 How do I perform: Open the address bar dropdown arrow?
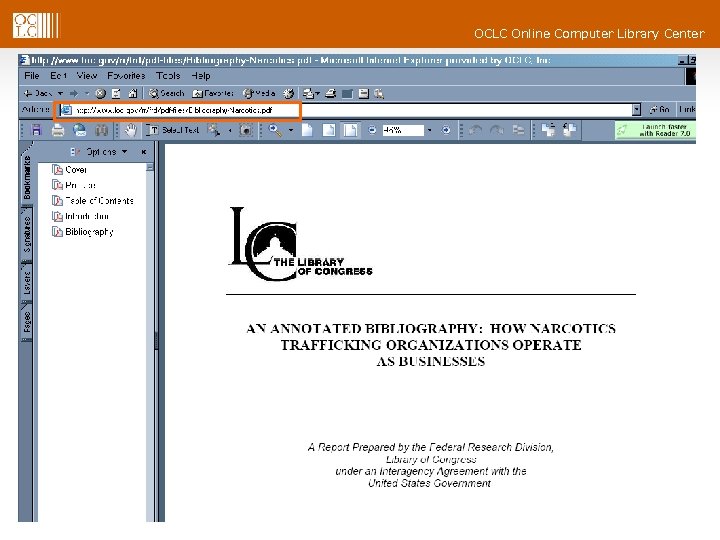[636, 110]
